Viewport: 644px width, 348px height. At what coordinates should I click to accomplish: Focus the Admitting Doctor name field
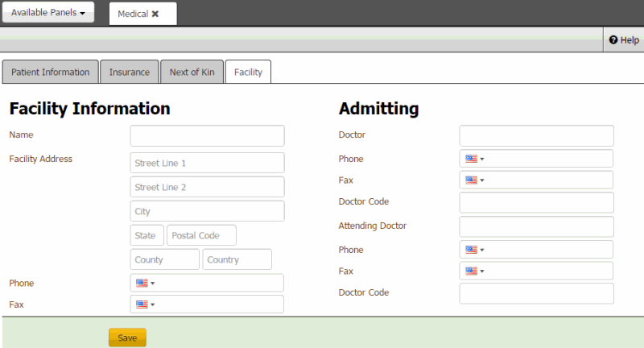(x=536, y=135)
